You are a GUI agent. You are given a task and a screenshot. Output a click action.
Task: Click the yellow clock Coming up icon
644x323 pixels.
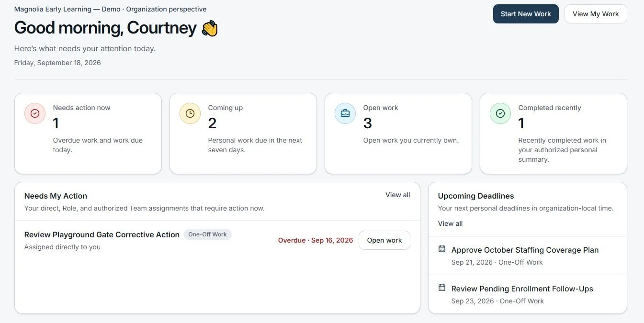pyautogui.click(x=190, y=113)
